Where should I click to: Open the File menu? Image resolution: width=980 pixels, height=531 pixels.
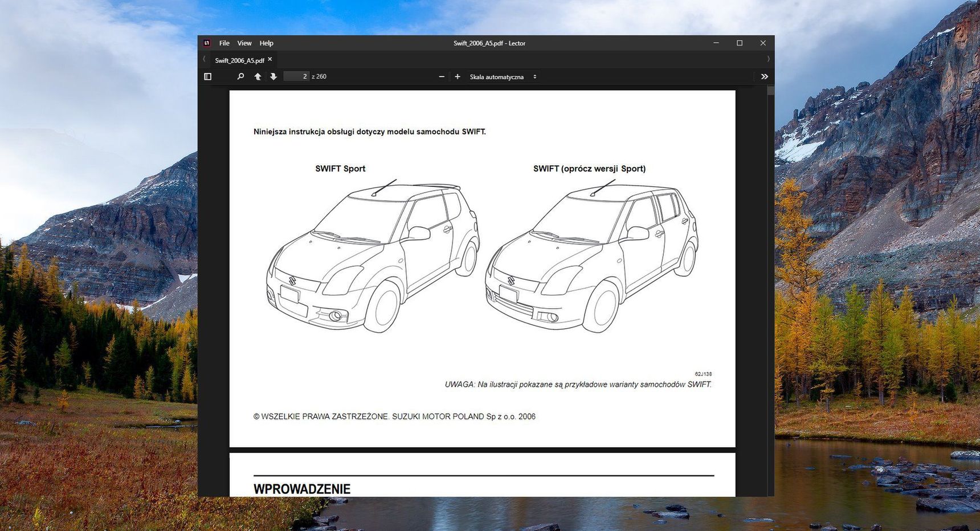coord(224,43)
